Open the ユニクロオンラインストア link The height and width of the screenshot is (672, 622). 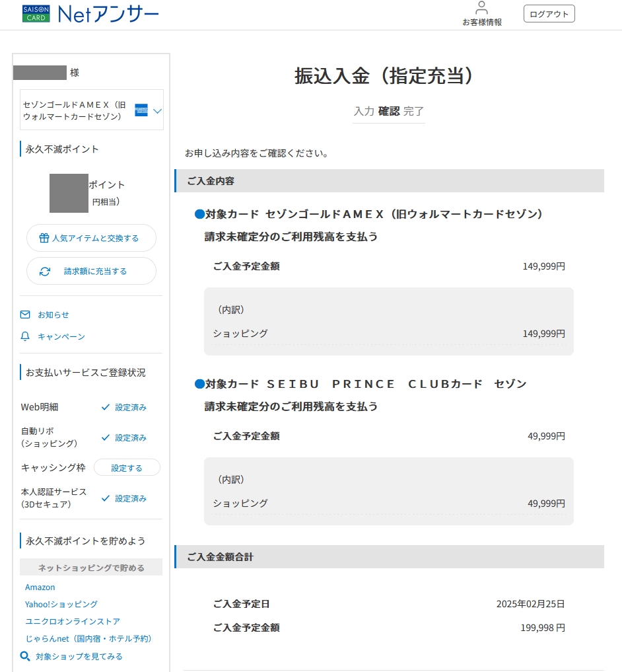point(73,621)
